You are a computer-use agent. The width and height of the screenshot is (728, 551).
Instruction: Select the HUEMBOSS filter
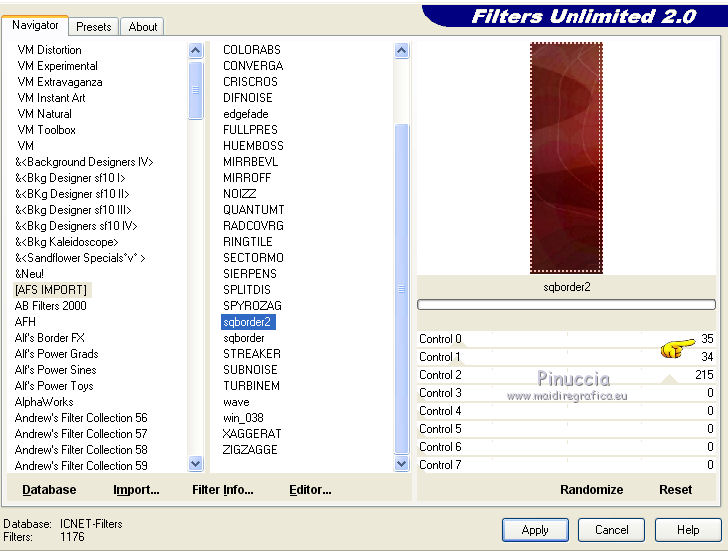point(254,146)
